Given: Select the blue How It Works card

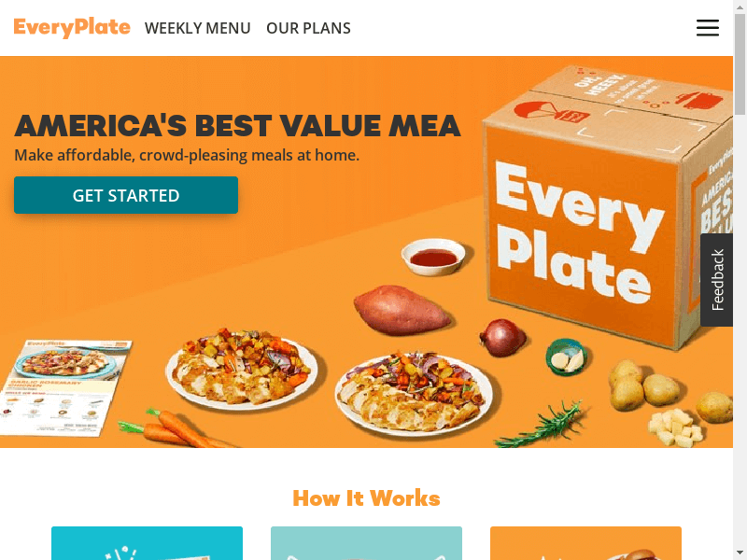Looking at the screenshot, I should [x=147, y=543].
